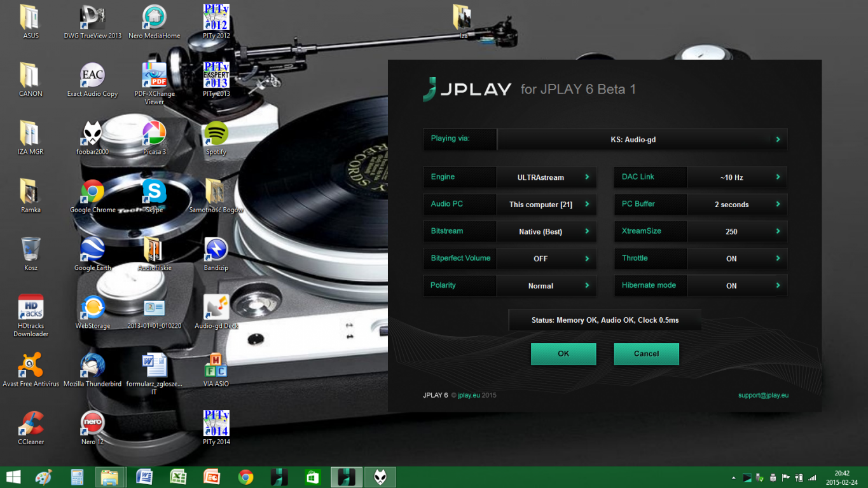Open the jplay.eu footer link
The height and width of the screenshot is (488, 868).
pyautogui.click(x=469, y=395)
